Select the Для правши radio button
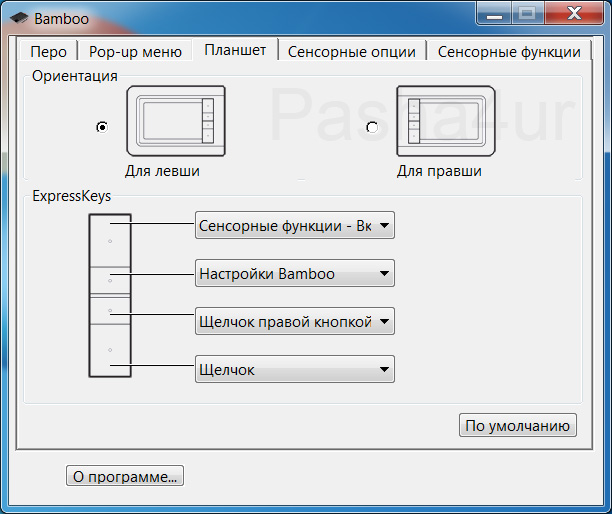 [x=372, y=127]
